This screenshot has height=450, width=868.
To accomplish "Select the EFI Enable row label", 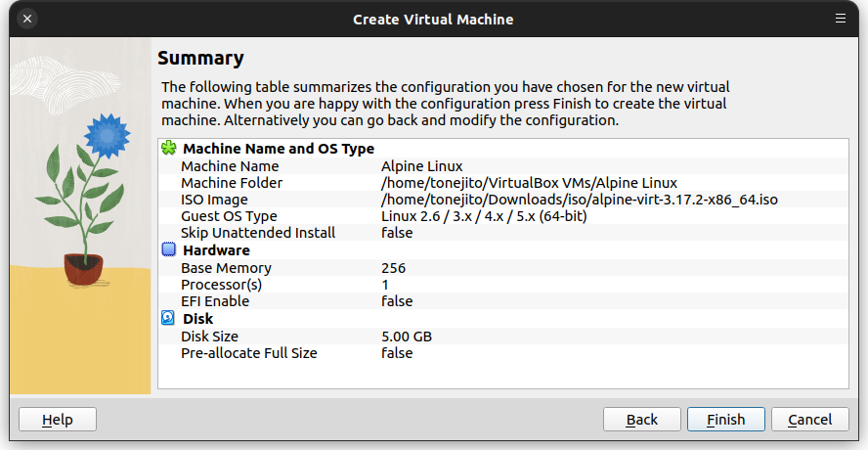I will 215,301.
